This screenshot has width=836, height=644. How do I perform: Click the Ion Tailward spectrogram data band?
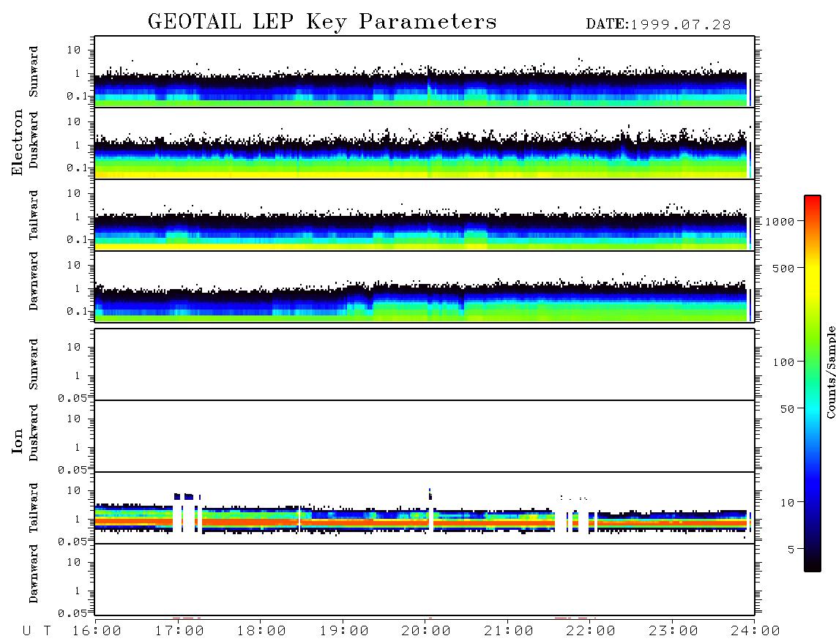(422, 518)
